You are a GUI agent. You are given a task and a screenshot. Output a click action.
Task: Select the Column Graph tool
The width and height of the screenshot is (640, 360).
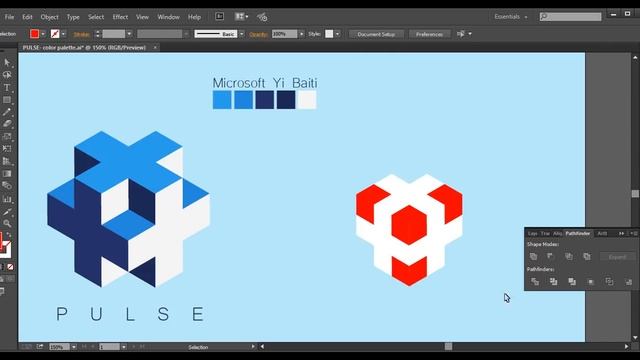click(x=7, y=199)
